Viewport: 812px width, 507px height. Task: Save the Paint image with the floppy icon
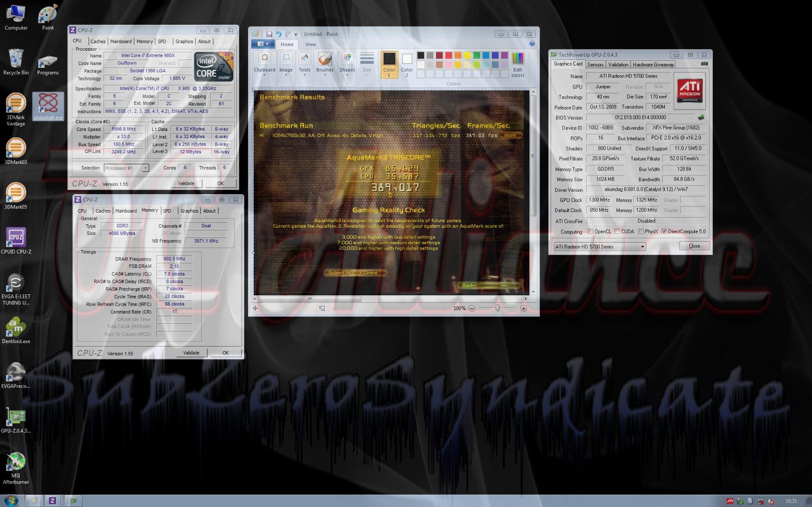pyautogui.click(x=269, y=34)
